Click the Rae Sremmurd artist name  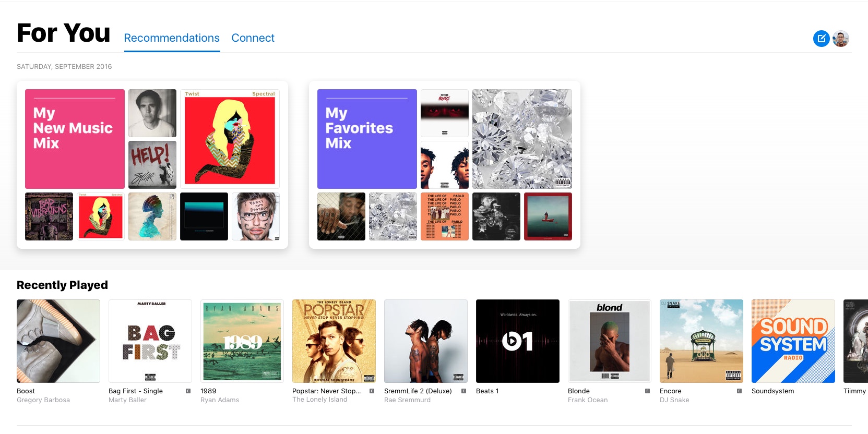click(407, 400)
